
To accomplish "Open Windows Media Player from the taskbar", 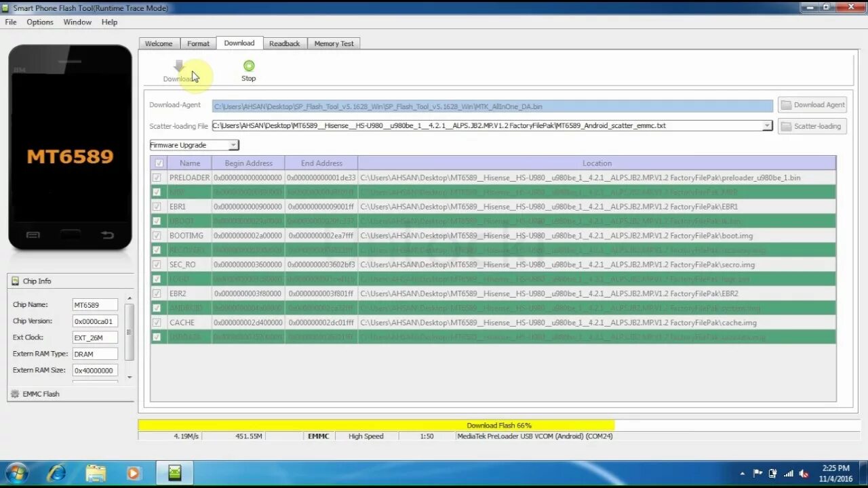I will coord(133,473).
